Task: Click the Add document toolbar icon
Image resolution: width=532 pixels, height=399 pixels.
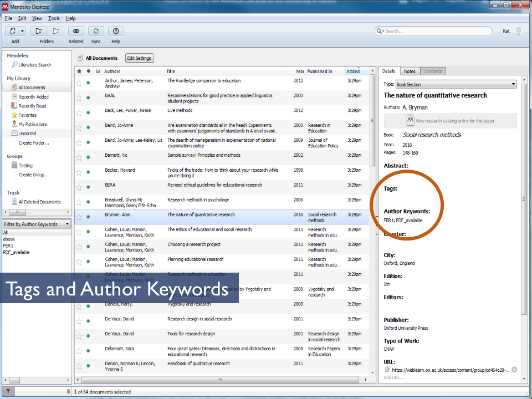Action: 12,32
